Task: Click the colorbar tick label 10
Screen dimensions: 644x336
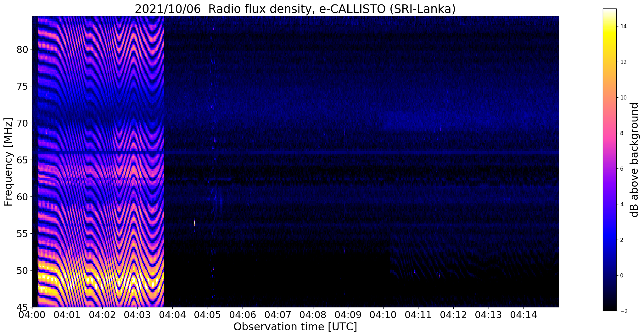Action: pyautogui.click(x=623, y=98)
